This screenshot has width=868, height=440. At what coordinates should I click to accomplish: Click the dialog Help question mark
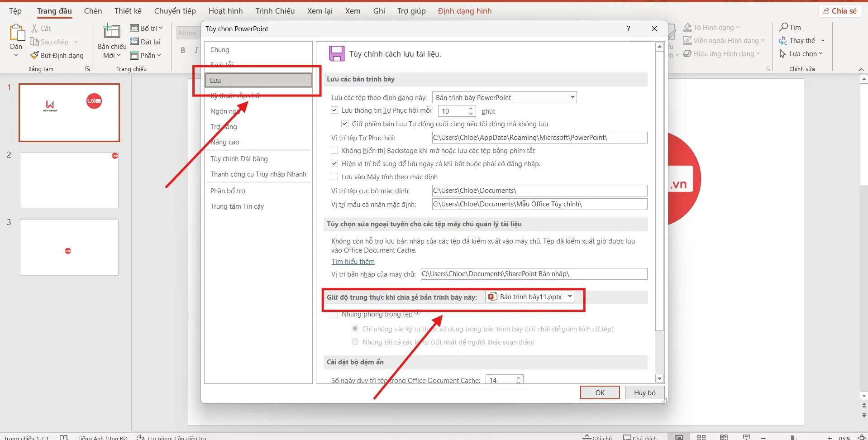tap(628, 29)
